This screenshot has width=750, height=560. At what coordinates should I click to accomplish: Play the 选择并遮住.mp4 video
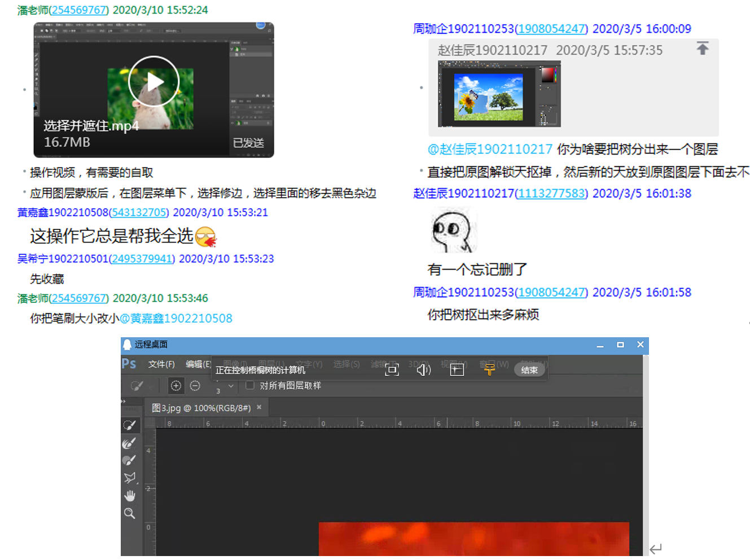tap(153, 82)
